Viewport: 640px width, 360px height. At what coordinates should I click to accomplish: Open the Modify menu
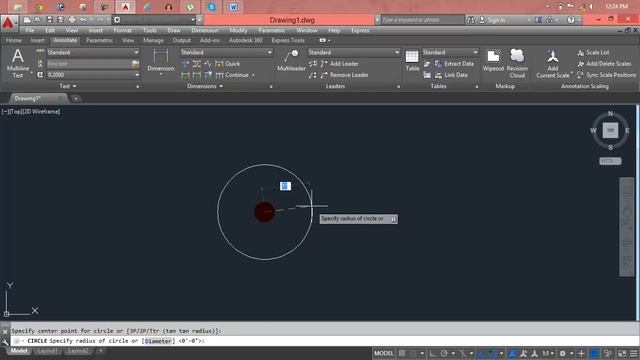[238, 31]
